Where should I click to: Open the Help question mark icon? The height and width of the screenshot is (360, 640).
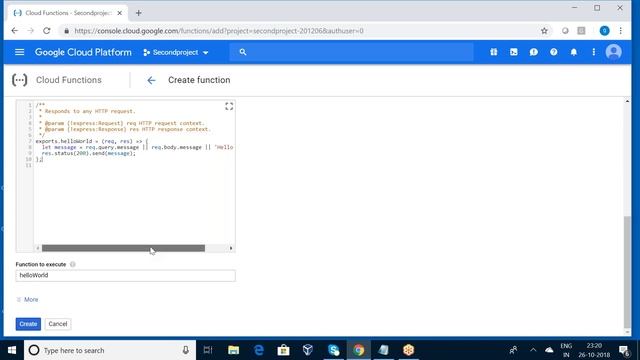[x=554, y=52]
